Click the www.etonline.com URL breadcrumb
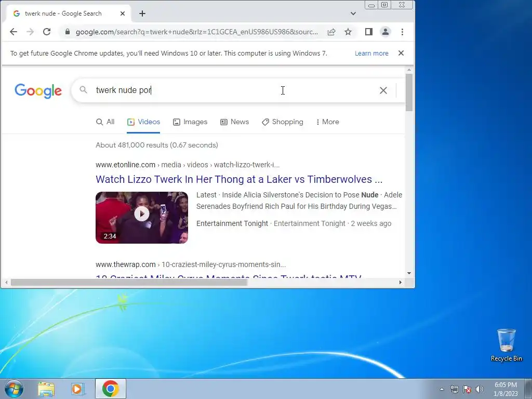The image size is (532, 399). click(188, 165)
